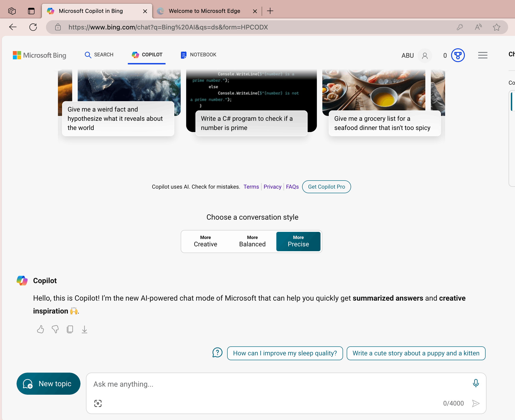The height and width of the screenshot is (420, 515).
Task: Click the Get Copilot Pro button
Action: [326, 187]
